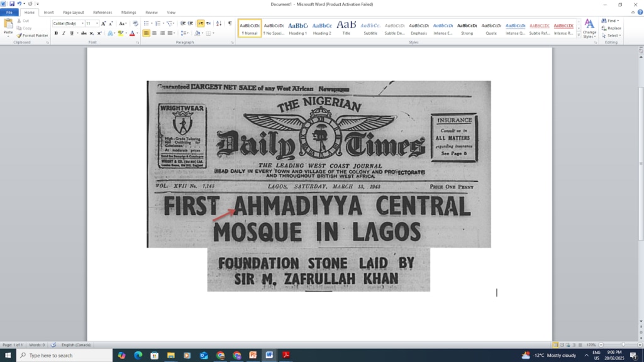The height and width of the screenshot is (362, 644).
Task: Apply strikethrough formatting
Action: coord(84,33)
